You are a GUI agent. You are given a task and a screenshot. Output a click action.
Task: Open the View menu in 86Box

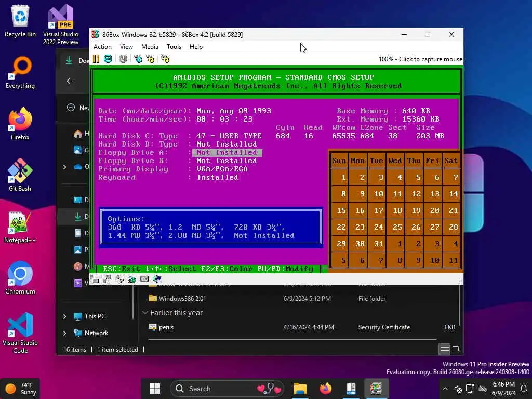coord(126,47)
